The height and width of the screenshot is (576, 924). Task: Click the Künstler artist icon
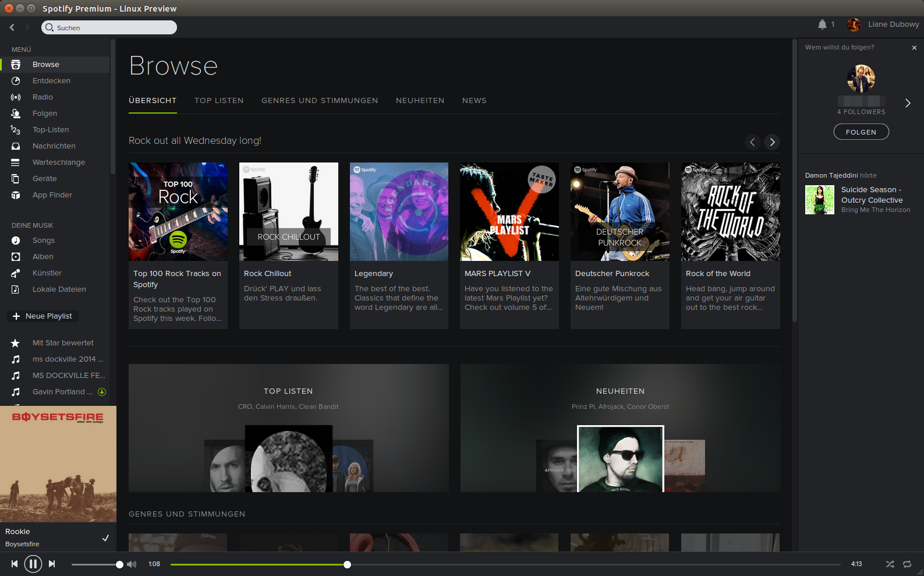[16, 273]
